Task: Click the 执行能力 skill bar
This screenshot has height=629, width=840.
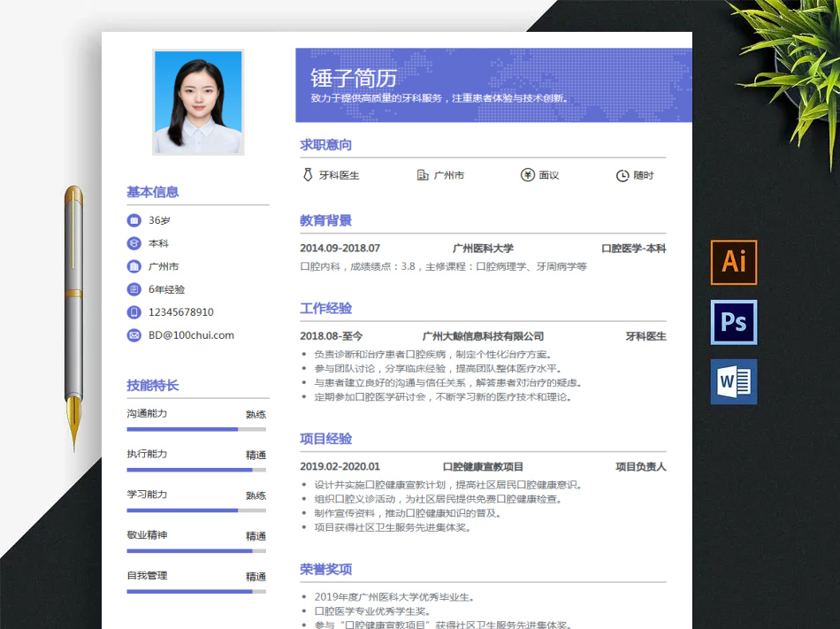Action: pos(196,470)
